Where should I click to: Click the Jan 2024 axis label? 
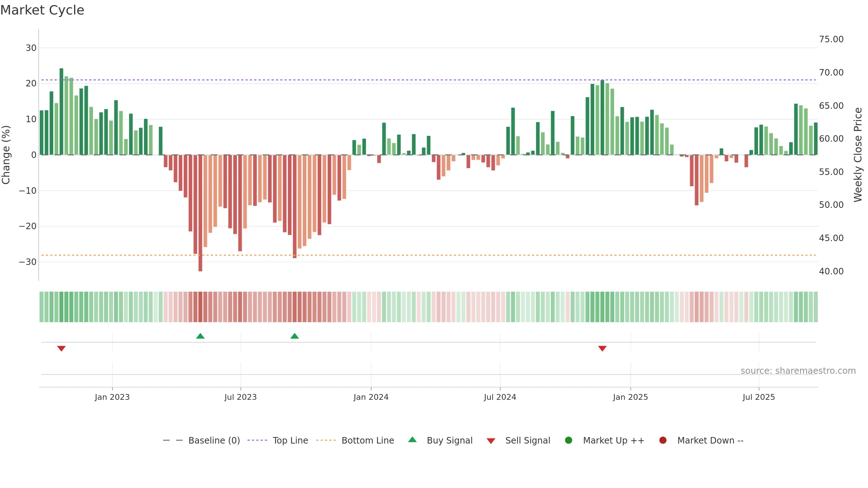coord(371,397)
